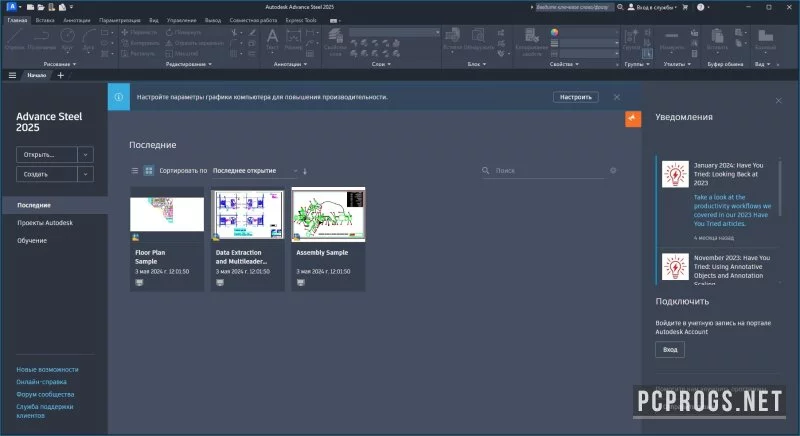Expand the Блок ribbon panel
This screenshot has width=800, height=436.
(x=477, y=64)
